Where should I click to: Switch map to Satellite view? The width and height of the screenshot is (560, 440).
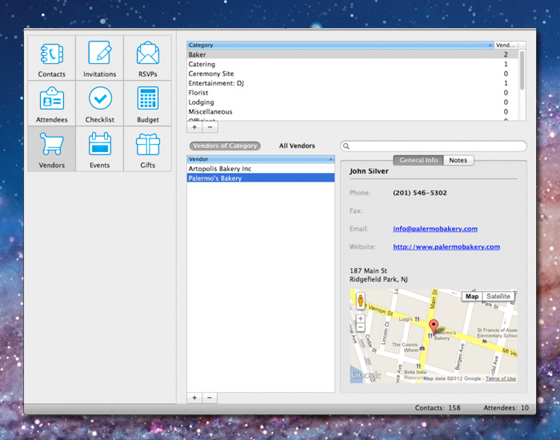pyautogui.click(x=498, y=296)
